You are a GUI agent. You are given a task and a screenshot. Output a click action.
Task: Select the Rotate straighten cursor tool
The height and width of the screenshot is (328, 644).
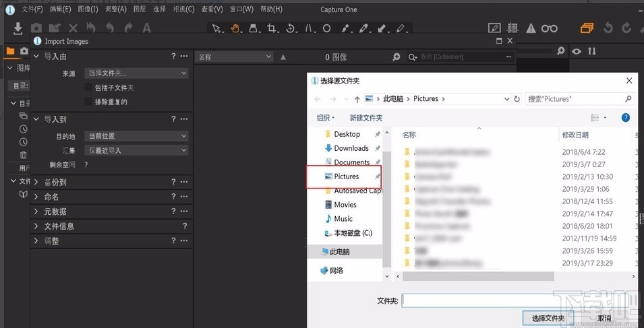[x=291, y=28]
